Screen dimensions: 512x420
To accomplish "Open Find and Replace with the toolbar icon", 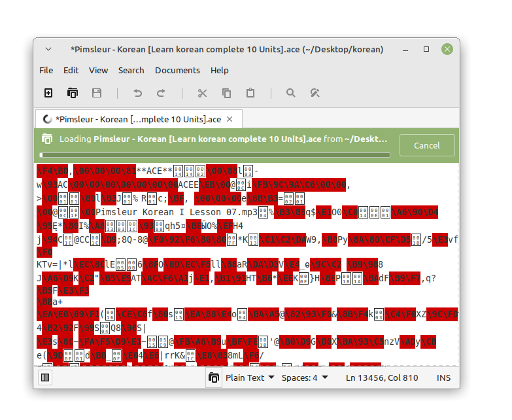I will pos(315,93).
